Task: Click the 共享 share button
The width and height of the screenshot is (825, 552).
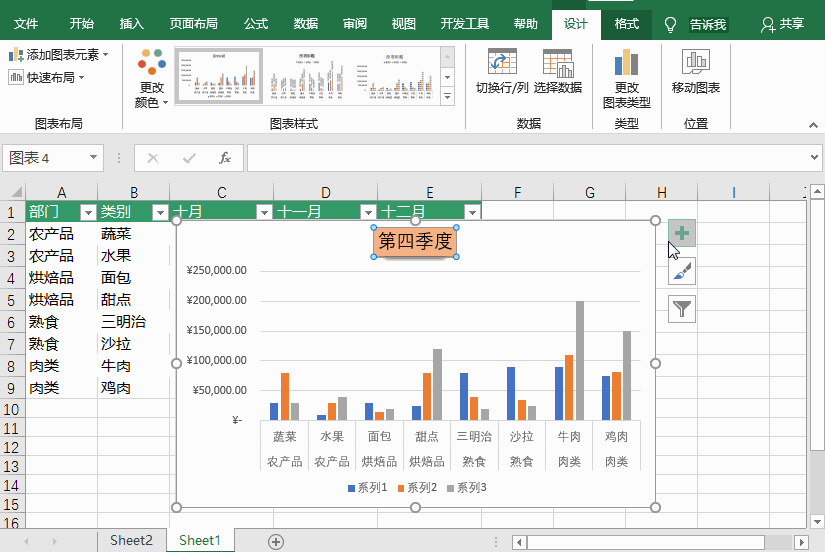Action: pyautogui.click(x=782, y=24)
